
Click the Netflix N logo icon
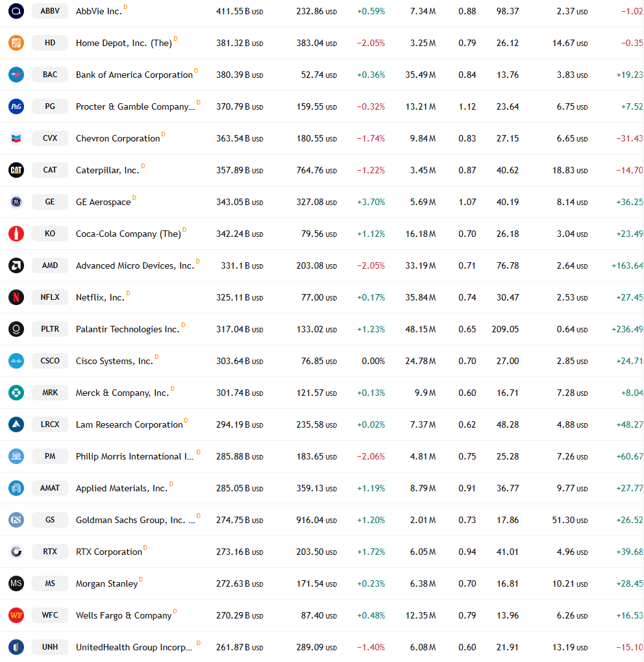[x=16, y=297]
